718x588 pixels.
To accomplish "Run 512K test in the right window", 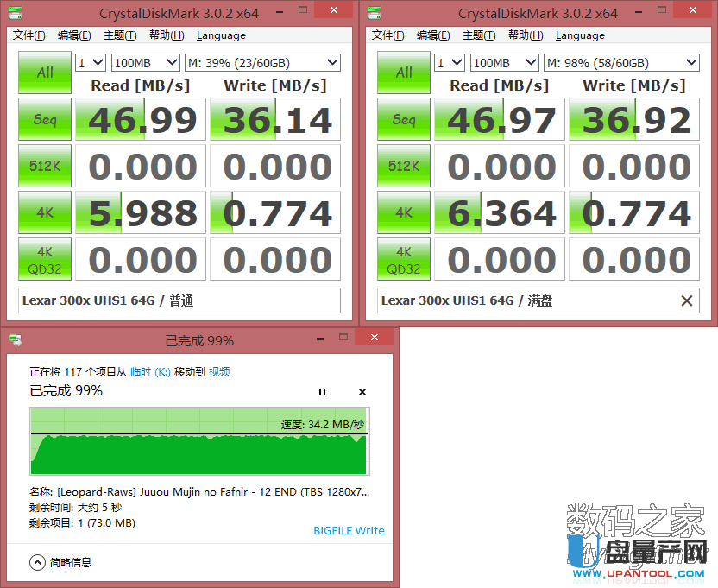I will (x=404, y=167).
